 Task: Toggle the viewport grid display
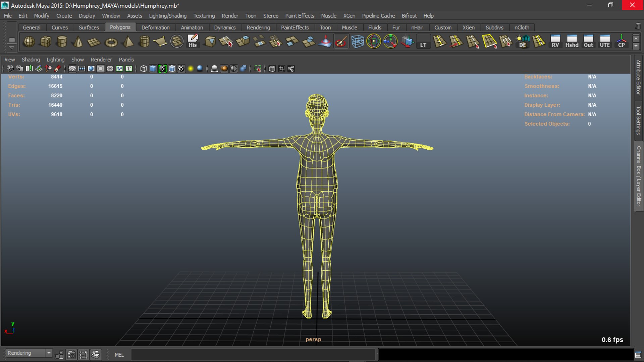pyautogui.click(x=72, y=69)
